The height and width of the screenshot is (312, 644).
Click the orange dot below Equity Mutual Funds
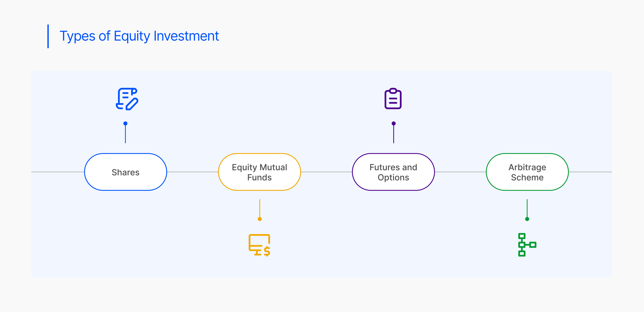point(260,219)
